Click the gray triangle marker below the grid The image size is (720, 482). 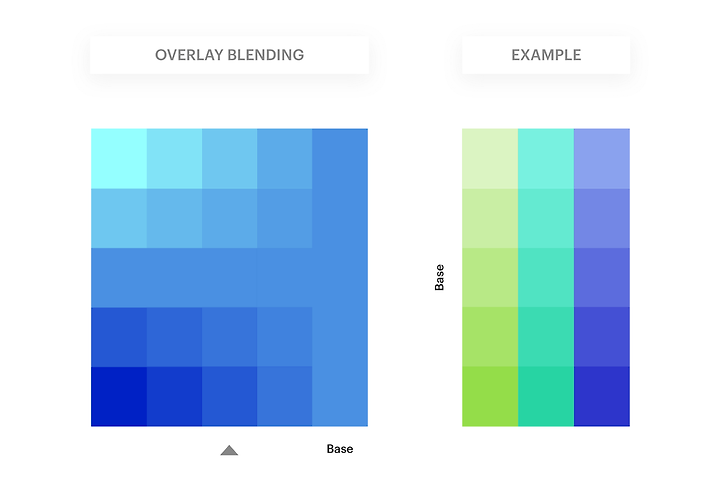229,450
